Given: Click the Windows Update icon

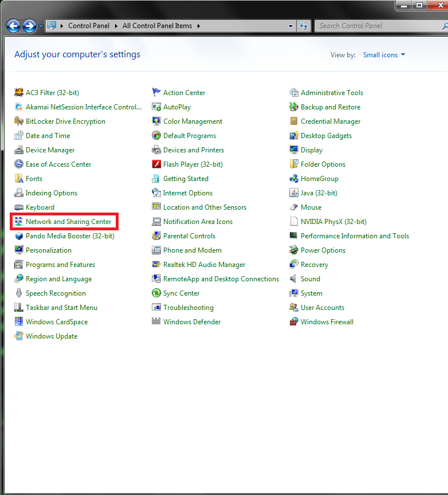Looking at the screenshot, I should 19,336.
